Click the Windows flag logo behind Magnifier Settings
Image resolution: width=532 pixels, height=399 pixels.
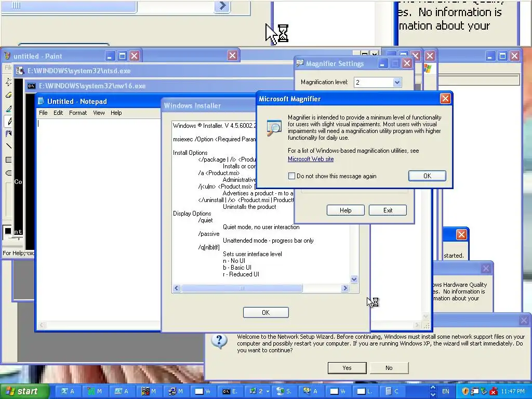click(x=428, y=68)
